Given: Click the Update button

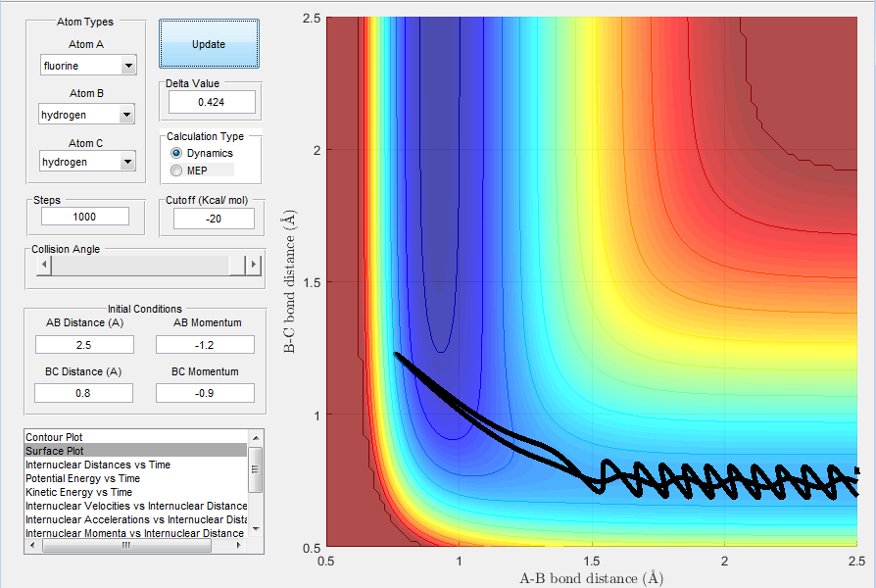Looking at the screenshot, I should click(209, 43).
